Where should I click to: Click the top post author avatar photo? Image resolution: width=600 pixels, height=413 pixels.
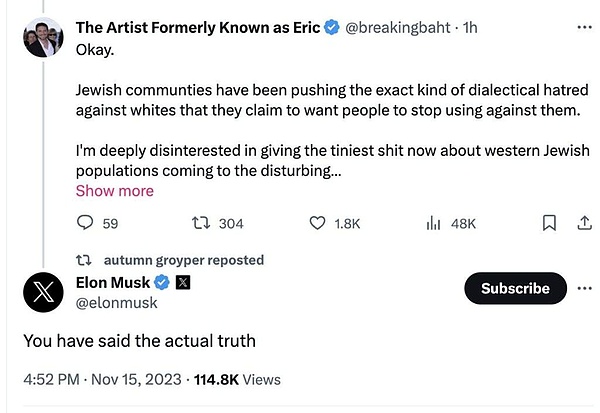click(44, 38)
